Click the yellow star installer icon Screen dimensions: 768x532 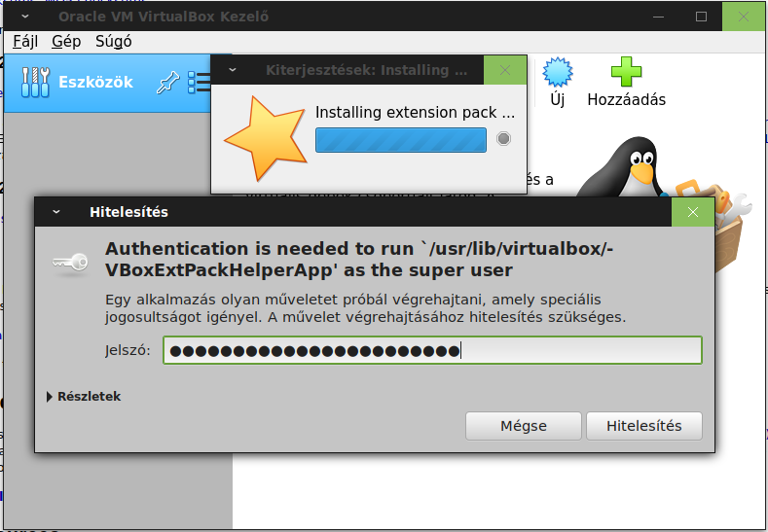point(267,138)
